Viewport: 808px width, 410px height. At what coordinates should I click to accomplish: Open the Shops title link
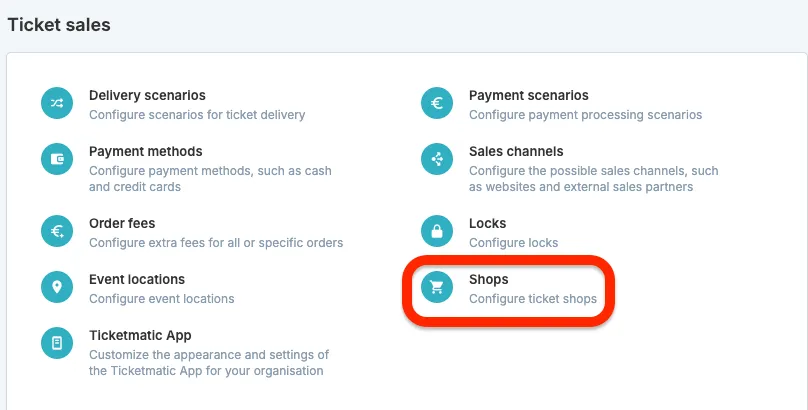489,279
